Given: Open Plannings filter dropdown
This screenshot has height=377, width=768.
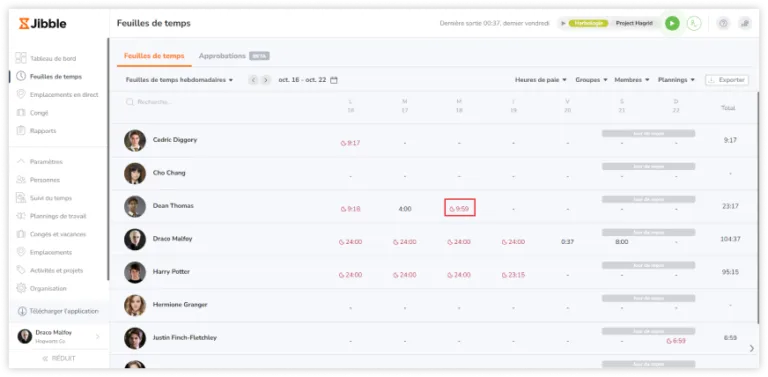Looking at the screenshot, I should click(x=676, y=79).
